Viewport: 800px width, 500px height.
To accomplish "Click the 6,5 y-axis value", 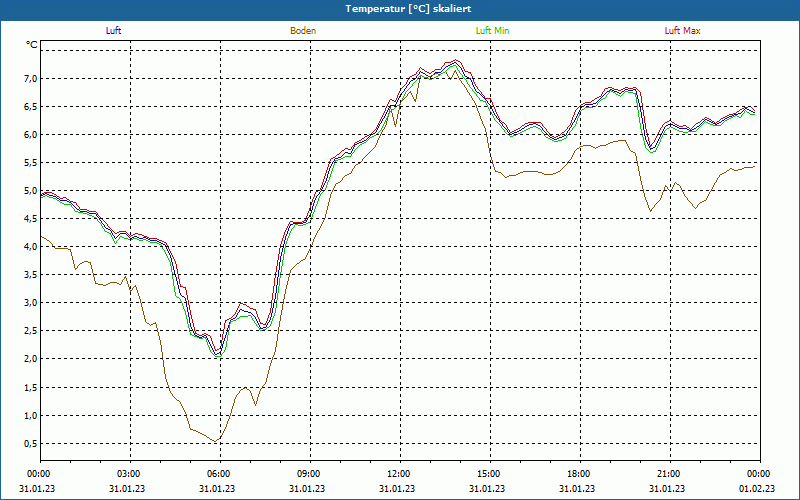I will (x=31, y=107).
